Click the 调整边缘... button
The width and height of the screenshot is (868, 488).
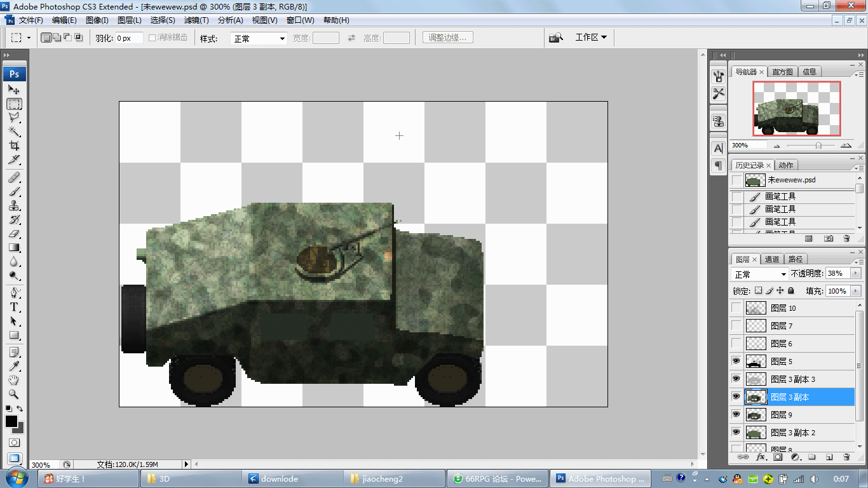[447, 37]
